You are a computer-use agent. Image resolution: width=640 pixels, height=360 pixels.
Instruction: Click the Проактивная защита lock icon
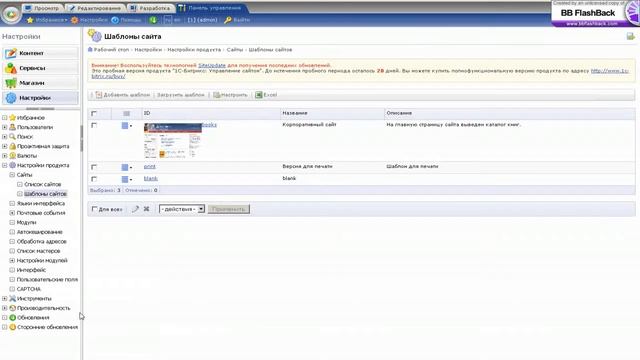pyautogui.click(x=13, y=146)
